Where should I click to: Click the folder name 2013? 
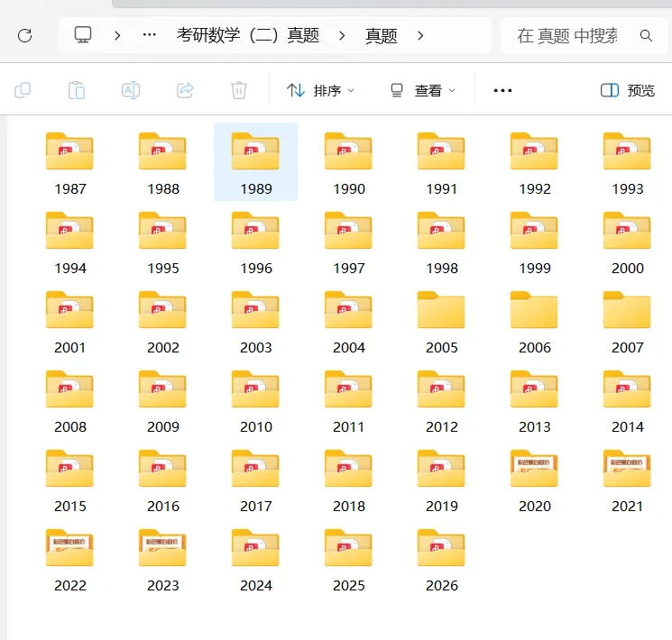tap(534, 426)
